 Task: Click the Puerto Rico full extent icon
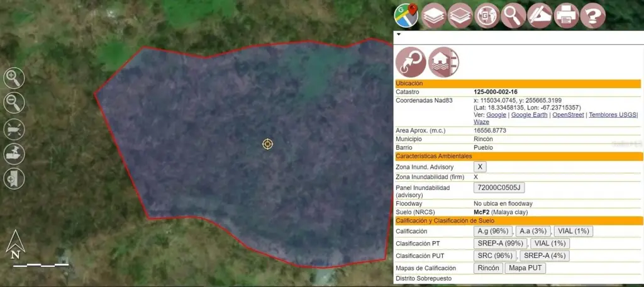(x=14, y=128)
